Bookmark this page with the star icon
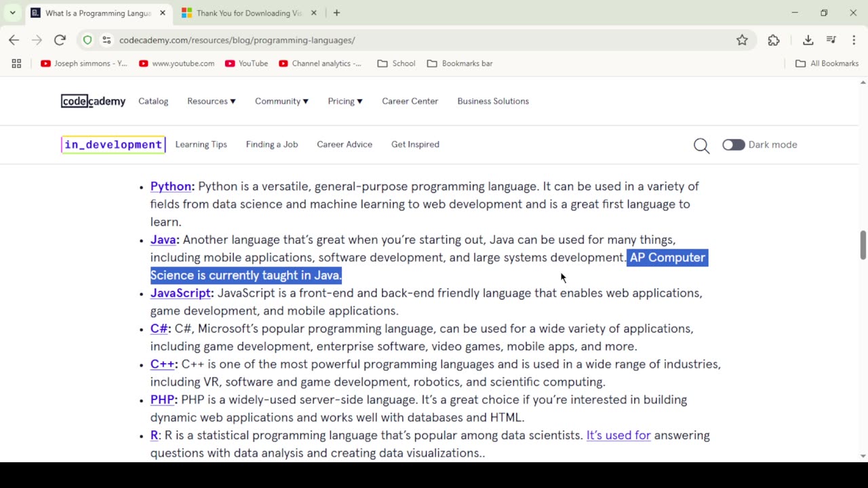 pos(743,40)
